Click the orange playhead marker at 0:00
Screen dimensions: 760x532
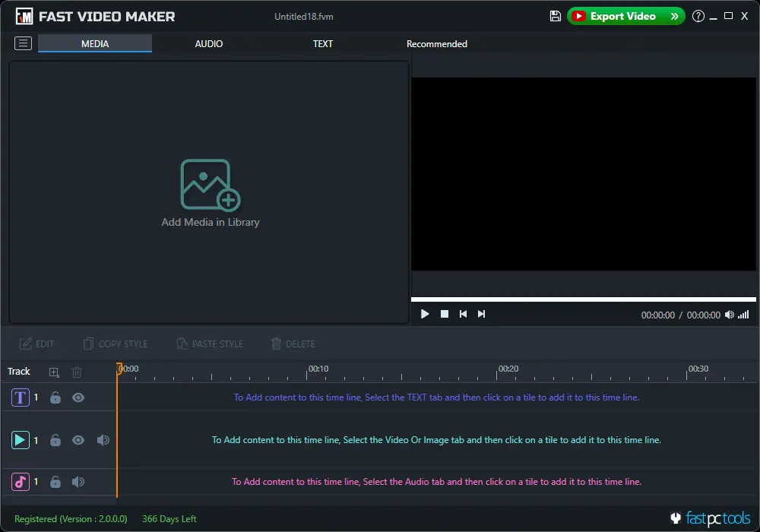coord(119,369)
